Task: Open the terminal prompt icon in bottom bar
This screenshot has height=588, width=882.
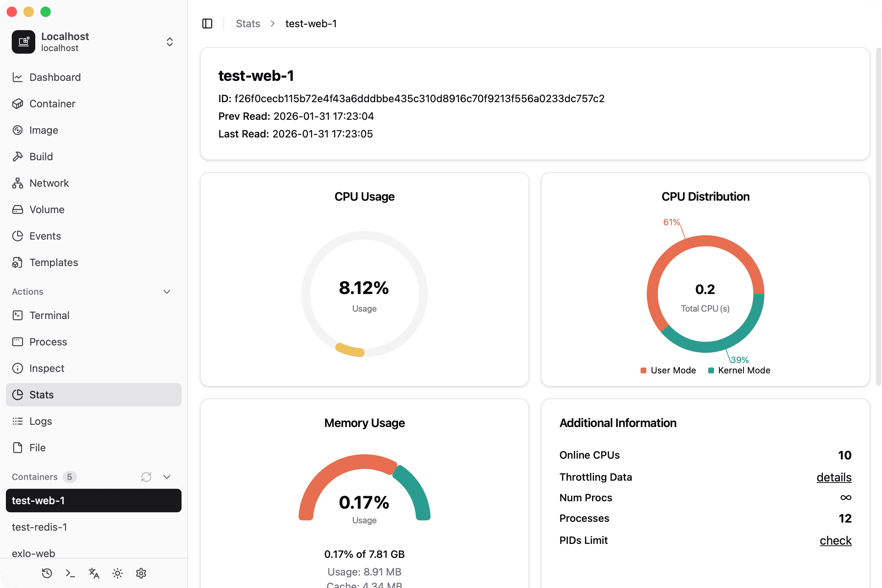Action: point(70,573)
